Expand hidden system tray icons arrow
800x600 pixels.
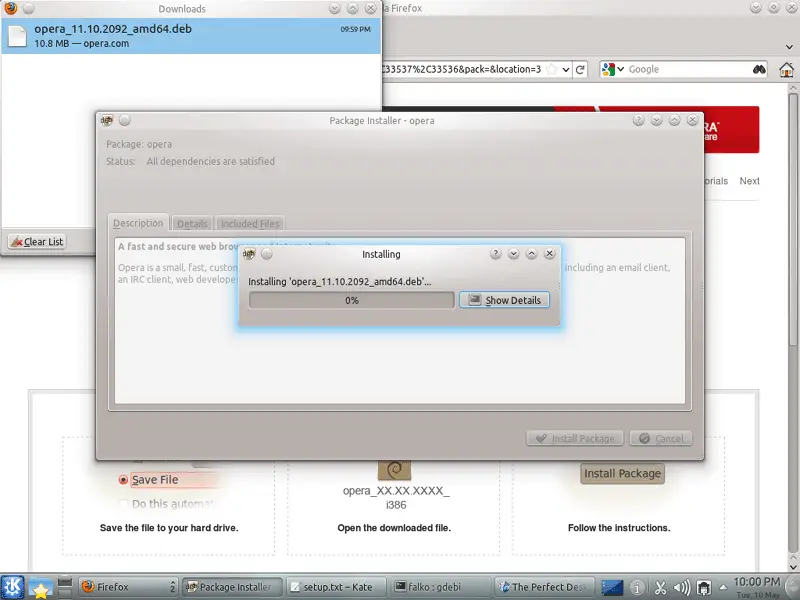tap(723, 588)
